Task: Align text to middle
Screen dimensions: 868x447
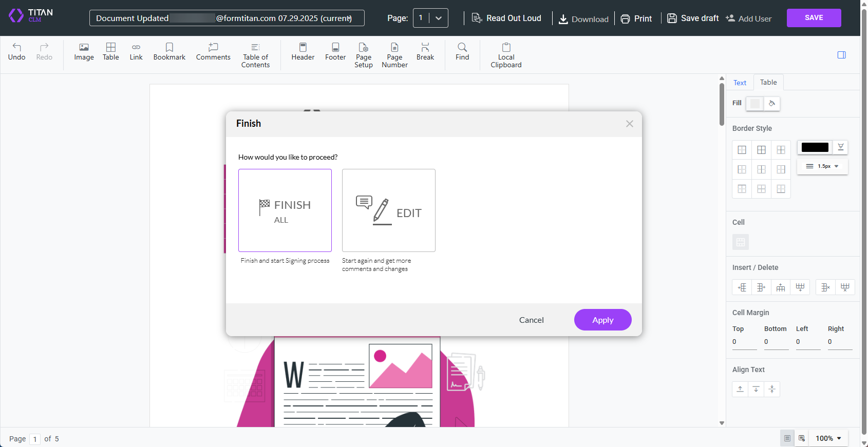Action: (772, 389)
